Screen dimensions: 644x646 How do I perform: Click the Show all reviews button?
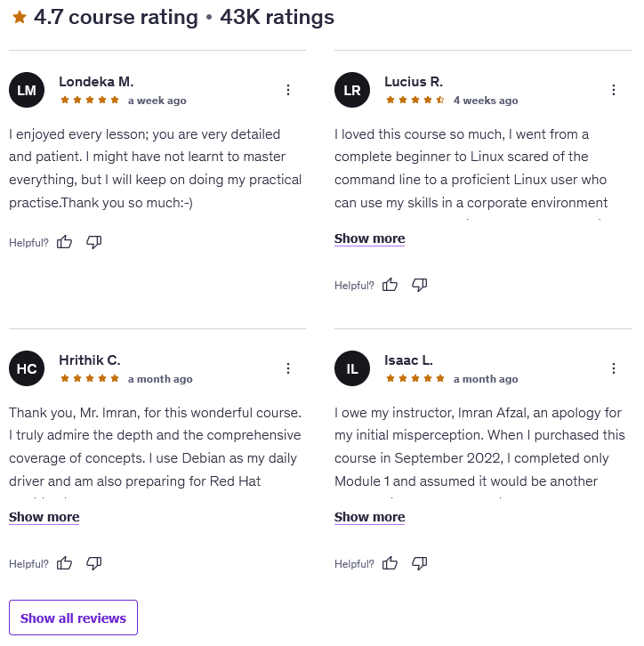(x=73, y=618)
